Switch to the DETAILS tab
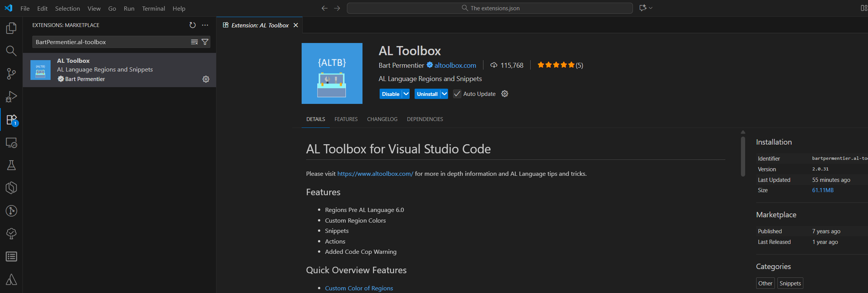This screenshot has height=293, width=868. pos(316,119)
